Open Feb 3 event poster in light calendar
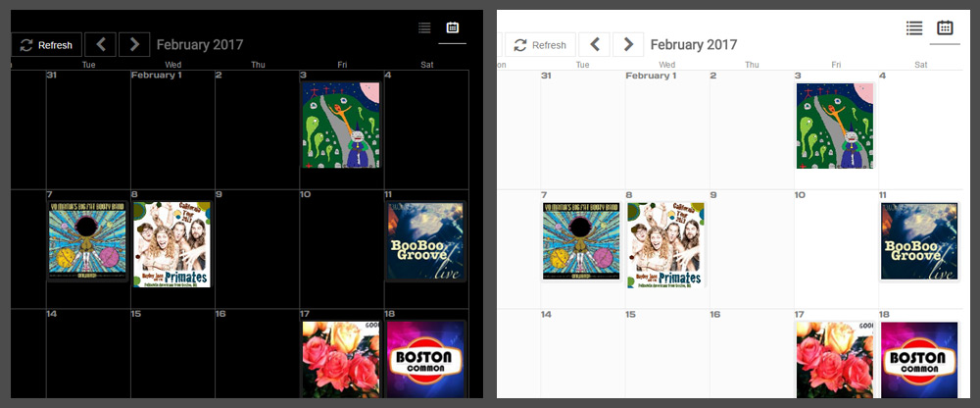 (834, 126)
